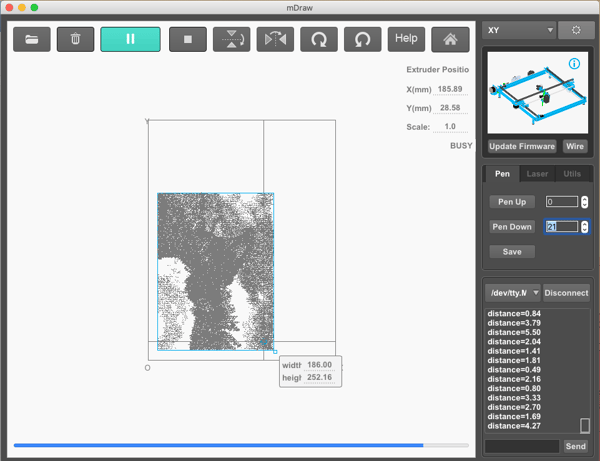
Task: Click Update Firmware
Action: [x=522, y=146]
